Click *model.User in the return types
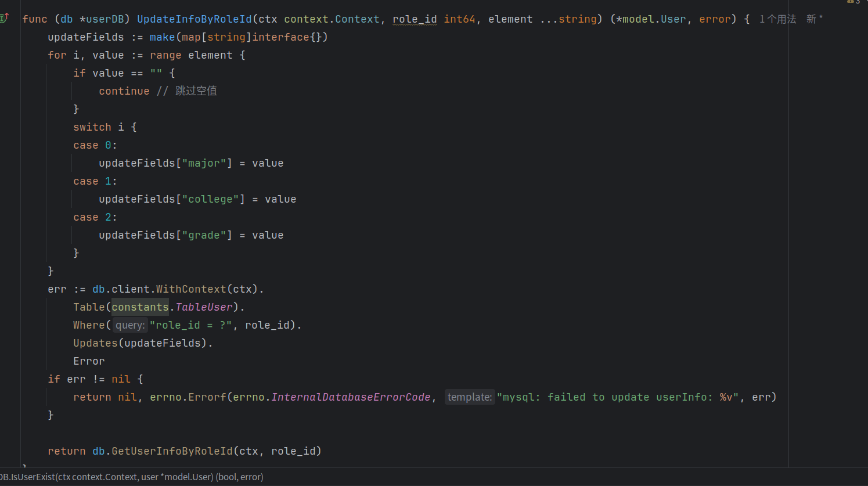This screenshot has width=868, height=486. pyautogui.click(x=651, y=19)
